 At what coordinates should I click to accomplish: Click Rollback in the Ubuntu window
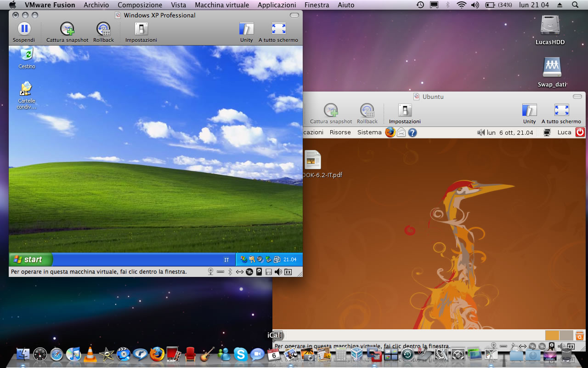pos(367,114)
